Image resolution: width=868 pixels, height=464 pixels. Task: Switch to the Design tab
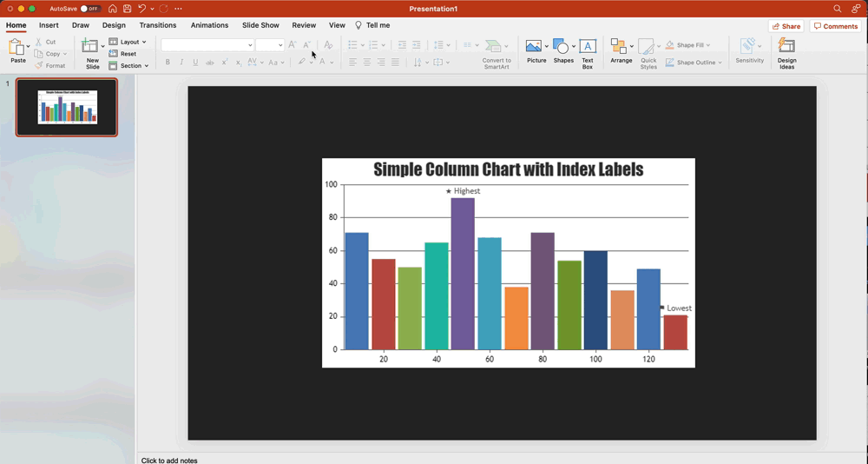coord(114,25)
